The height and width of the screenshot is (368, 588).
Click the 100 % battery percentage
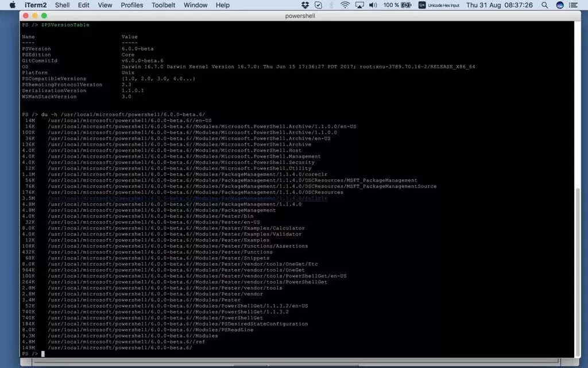coord(390,5)
